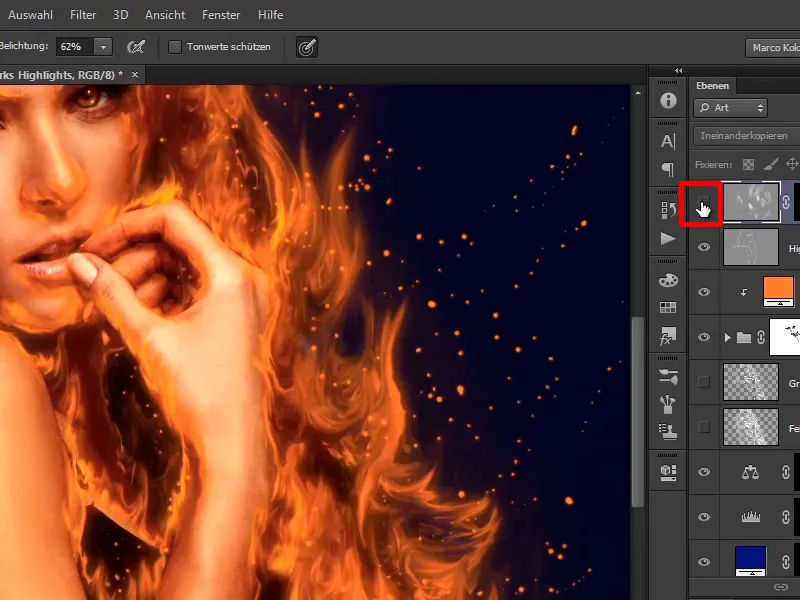Image resolution: width=800 pixels, height=600 pixels.
Task: Click the Belichtung 62% value field
Action: pos(74,47)
